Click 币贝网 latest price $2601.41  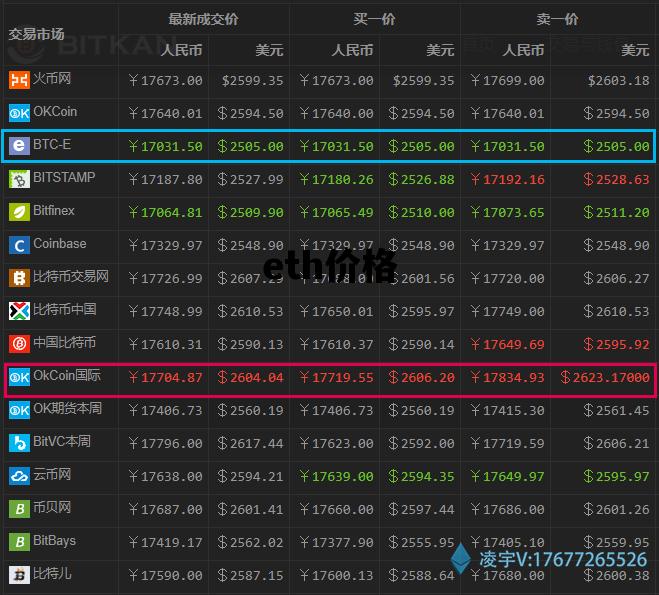(x=250, y=509)
